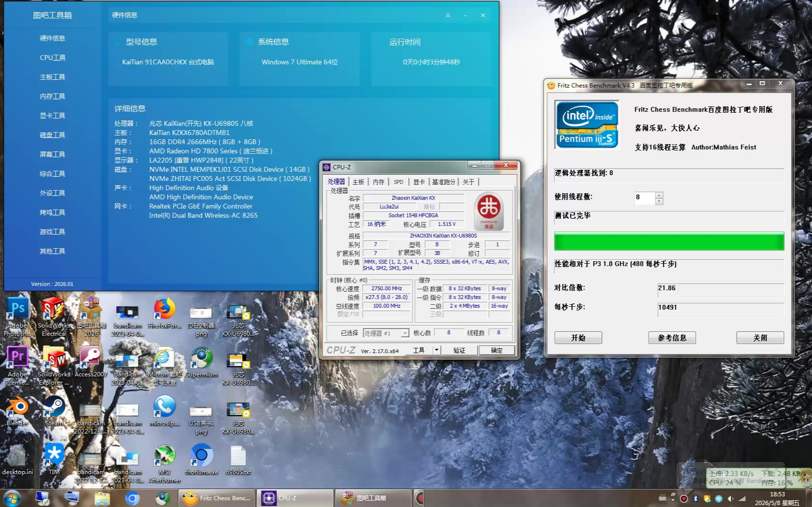This screenshot has height=507, width=812.
Task: Select 其他工具 in sidebar
Action: point(52,251)
